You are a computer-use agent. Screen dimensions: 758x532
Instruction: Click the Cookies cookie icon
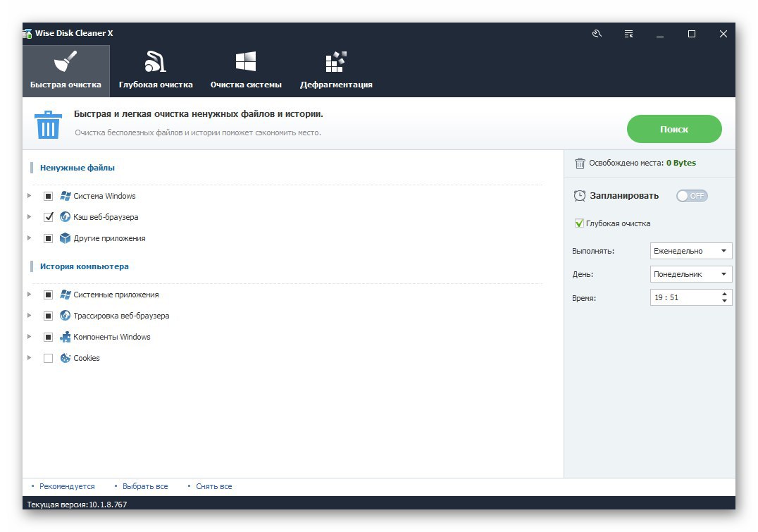(x=66, y=358)
